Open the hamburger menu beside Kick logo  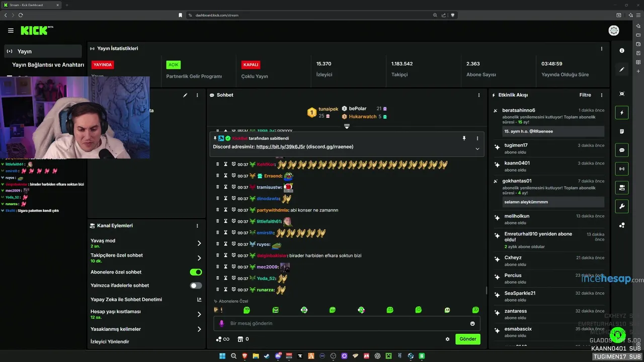tap(11, 31)
